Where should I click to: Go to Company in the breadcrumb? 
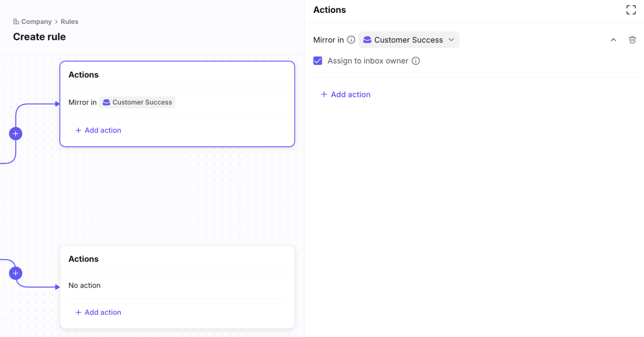[x=36, y=22]
